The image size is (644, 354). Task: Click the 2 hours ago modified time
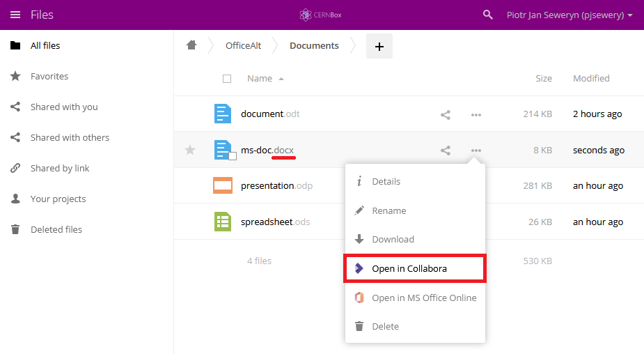pyautogui.click(x=597, y=114)
